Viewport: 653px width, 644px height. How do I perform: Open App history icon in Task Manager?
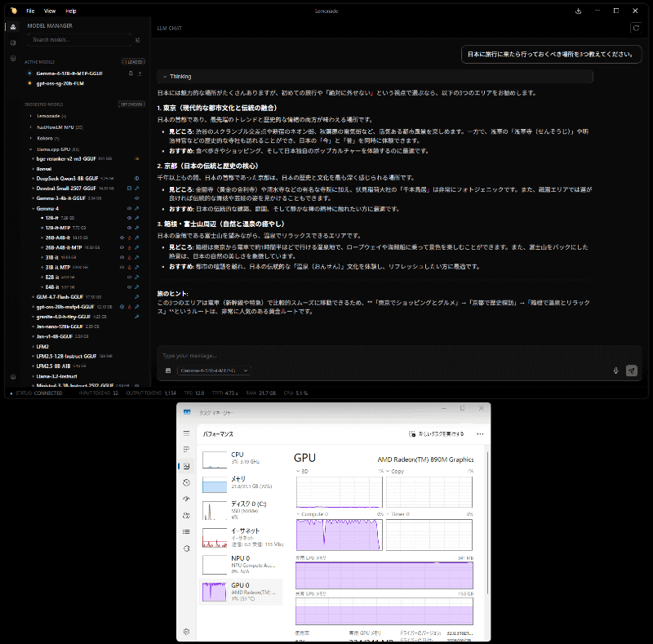[x=187, y=482]
